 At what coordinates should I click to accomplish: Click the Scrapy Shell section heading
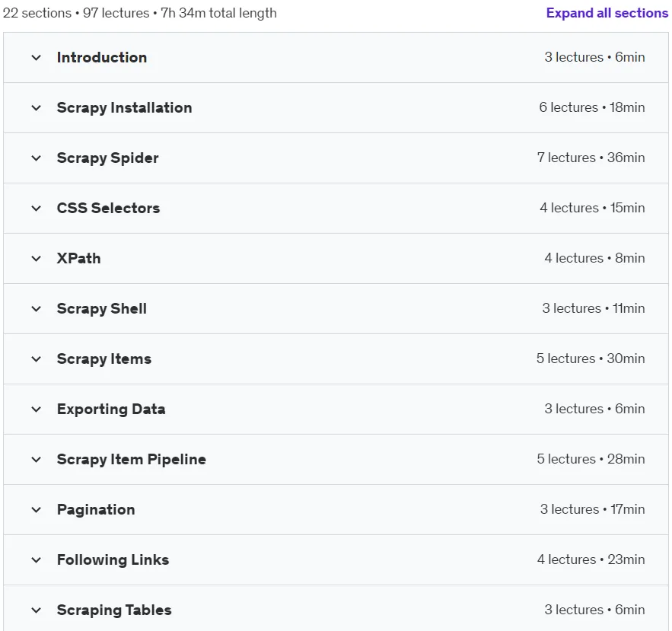pyautogui.click(x=101, y=308)
